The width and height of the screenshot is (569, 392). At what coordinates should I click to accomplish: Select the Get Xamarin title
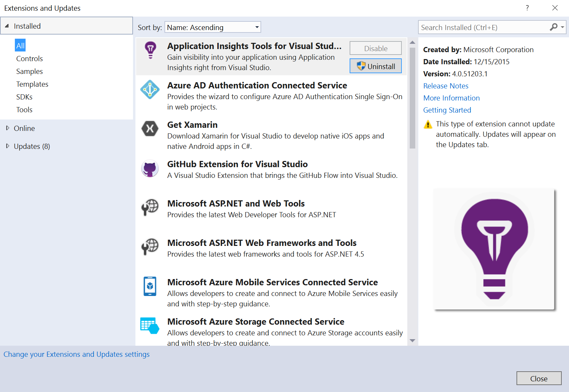[x=192, y=125]
